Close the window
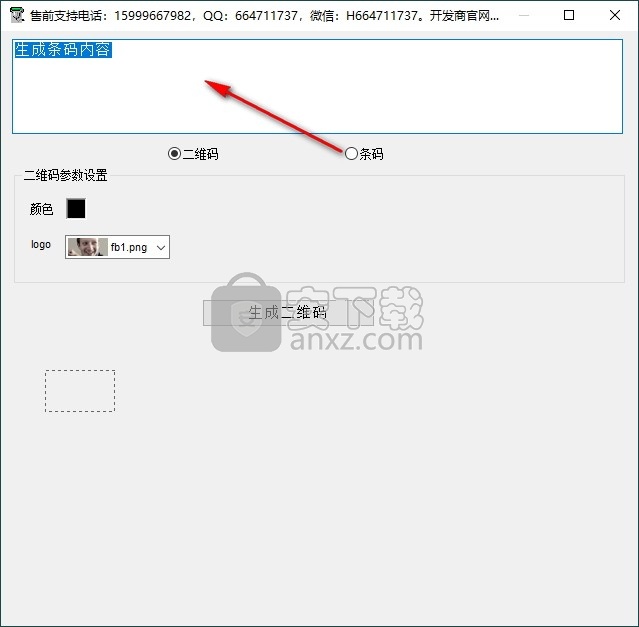Image resolution: width=639 pixels, height=627 pixels. [615, 15]
